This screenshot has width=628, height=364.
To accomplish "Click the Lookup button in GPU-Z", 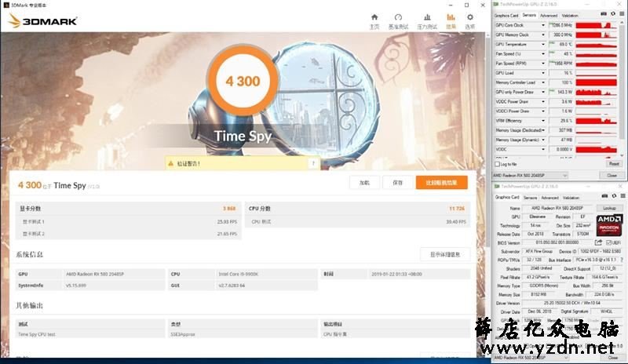I will click(x=609, y=208).
